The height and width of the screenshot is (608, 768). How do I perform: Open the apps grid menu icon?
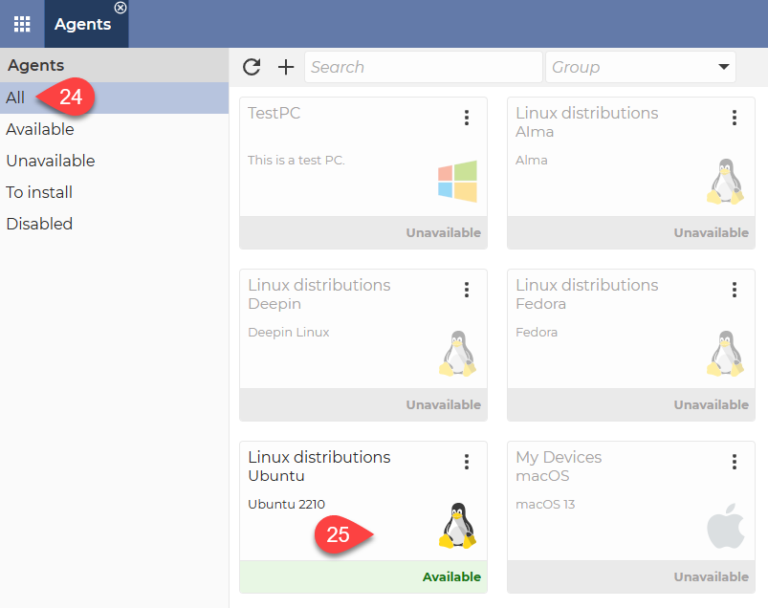tap(22, 24)
